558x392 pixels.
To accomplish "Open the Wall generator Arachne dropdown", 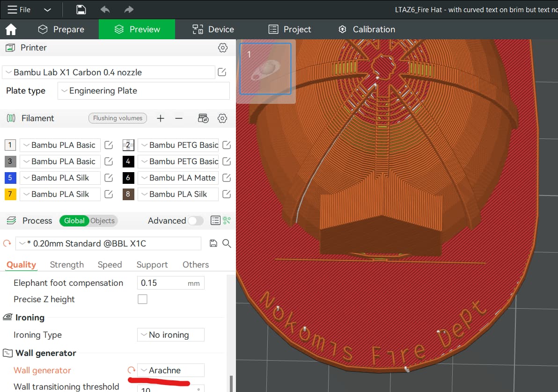I will (x=171, y=370).
